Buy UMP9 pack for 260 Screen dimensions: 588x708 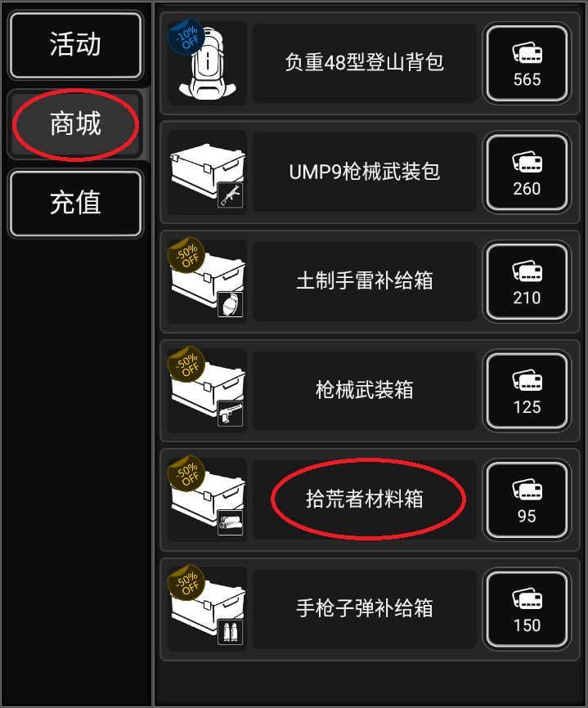pyautogui.click(x=527, y=173)
